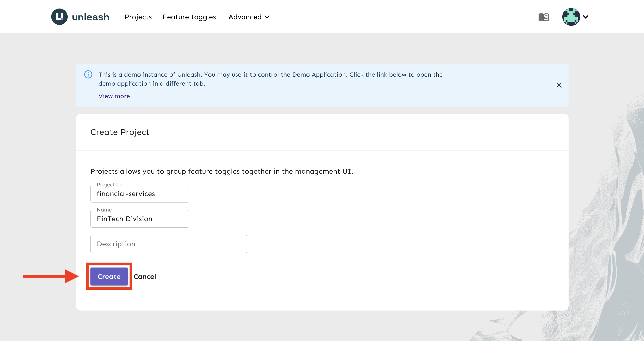This screenshot has height=341, width=644.
Task: Expand the profile dropdown chevron
Action: (x=586, y=17)
